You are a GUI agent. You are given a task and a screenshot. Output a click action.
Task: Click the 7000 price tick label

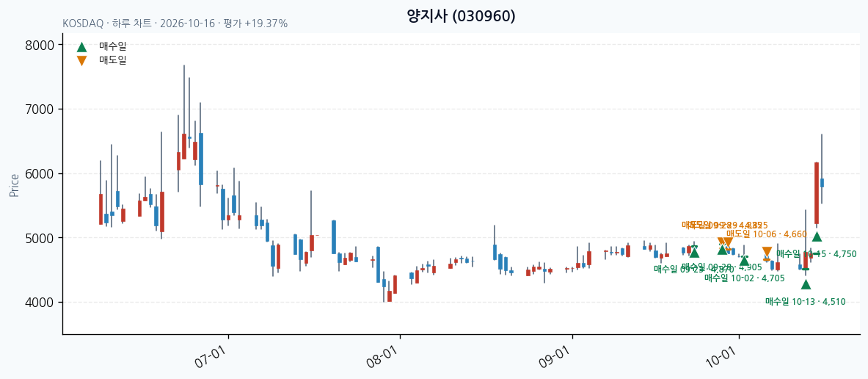[40, 109]
